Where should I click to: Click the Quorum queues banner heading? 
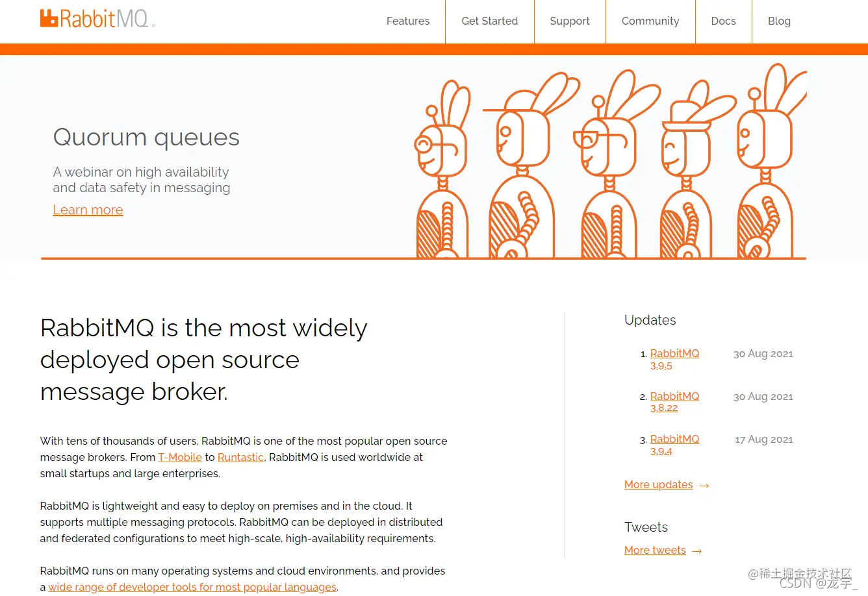(x=146, y=137)
